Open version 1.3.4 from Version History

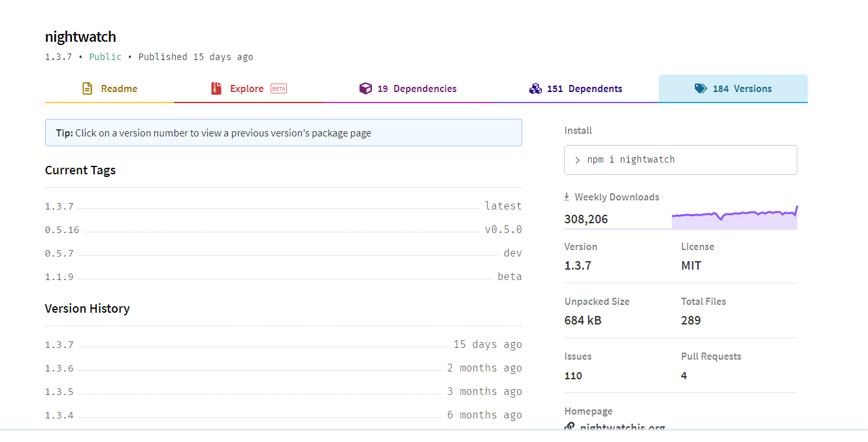(x=59, y=415)
